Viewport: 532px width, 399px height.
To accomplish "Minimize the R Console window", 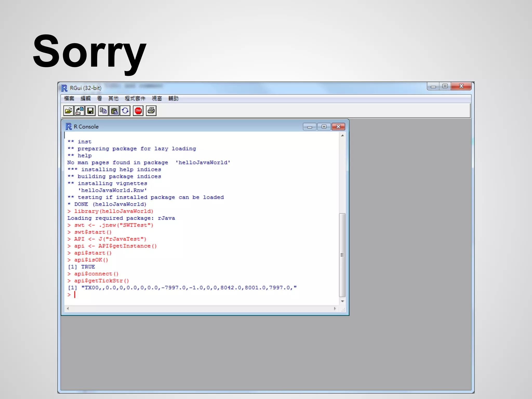I will (x=310, y=127).
